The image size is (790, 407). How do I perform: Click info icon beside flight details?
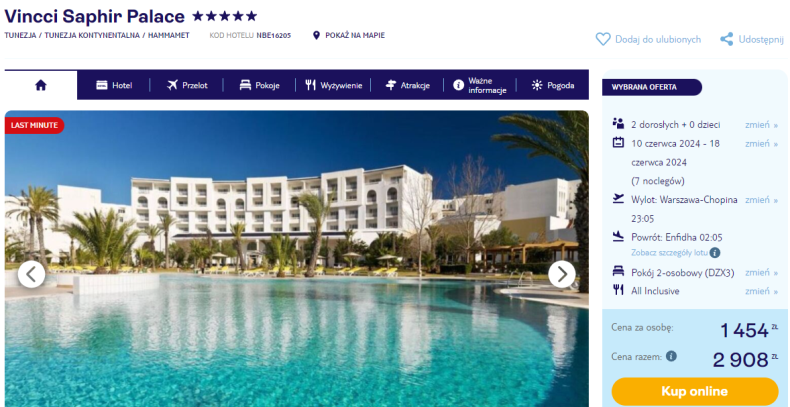715,253
